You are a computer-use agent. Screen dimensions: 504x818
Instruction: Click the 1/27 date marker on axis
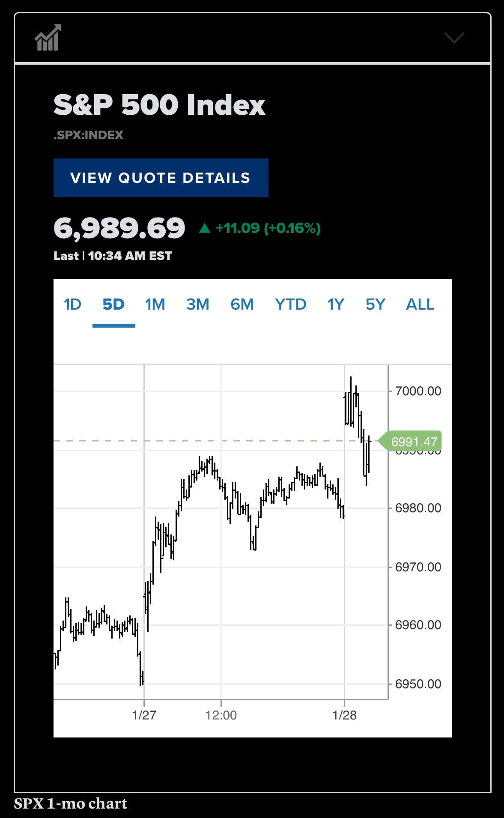[144, 715]
